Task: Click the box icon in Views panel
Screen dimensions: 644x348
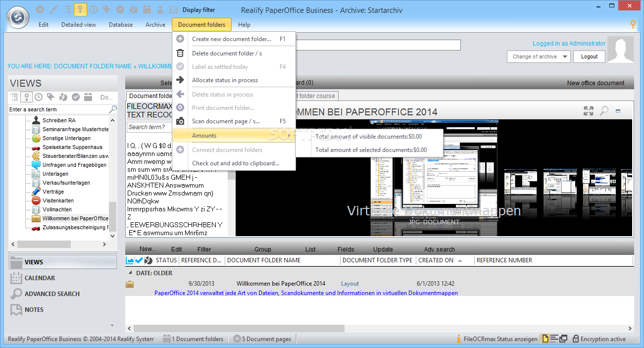Action: pyautogui.click(x=88, y=97)
